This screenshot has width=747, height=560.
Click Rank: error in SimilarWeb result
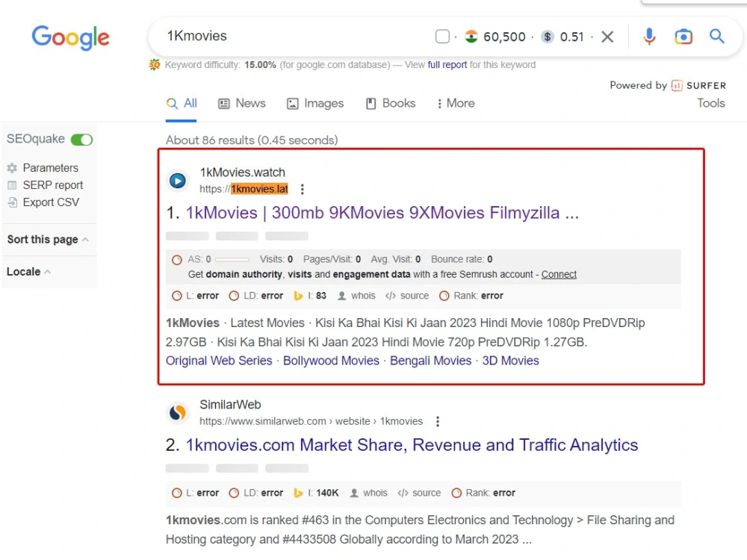coord(483,494)
